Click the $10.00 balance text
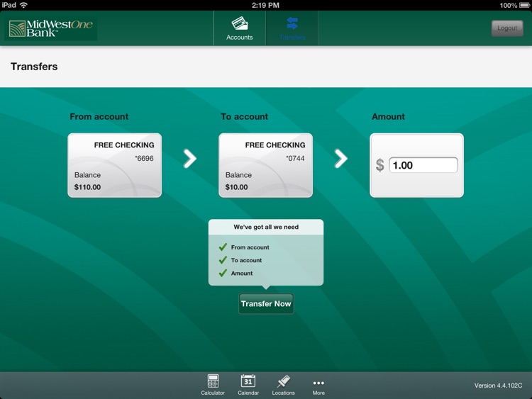This screenshot has height=399, width=532. point(236,187)
